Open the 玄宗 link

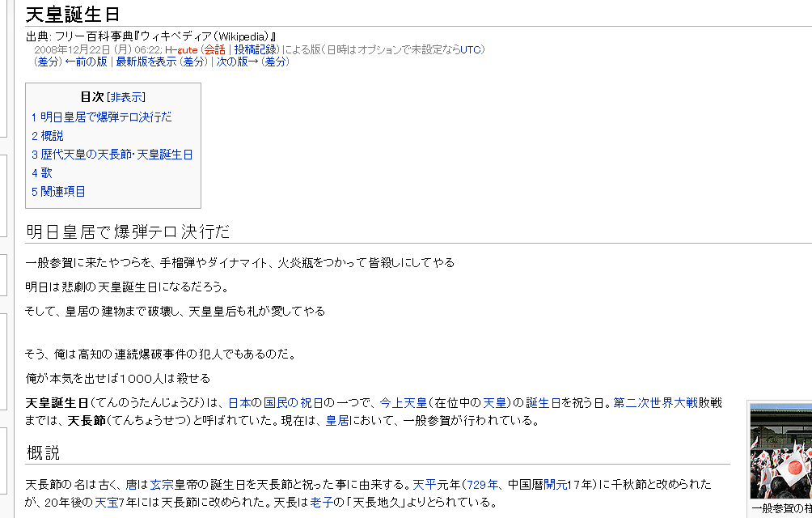[x=162, y=485]
